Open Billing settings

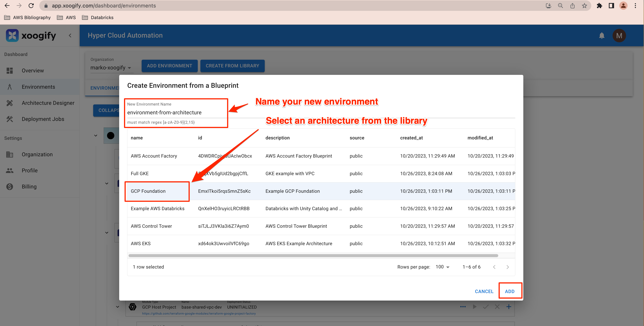click(x=29, y=187)
